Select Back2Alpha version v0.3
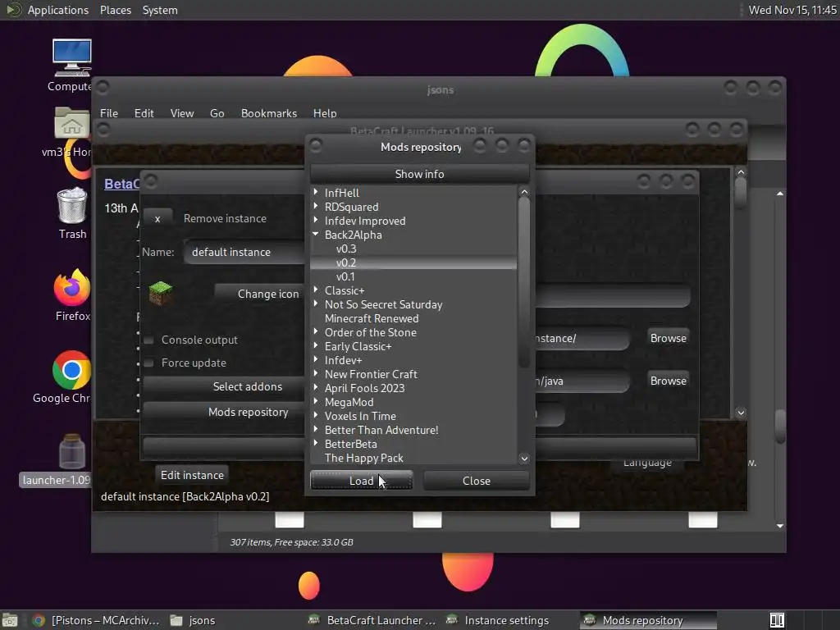This screenshot has height=630, width=840. pyautogui.click(x=346, y=249)
